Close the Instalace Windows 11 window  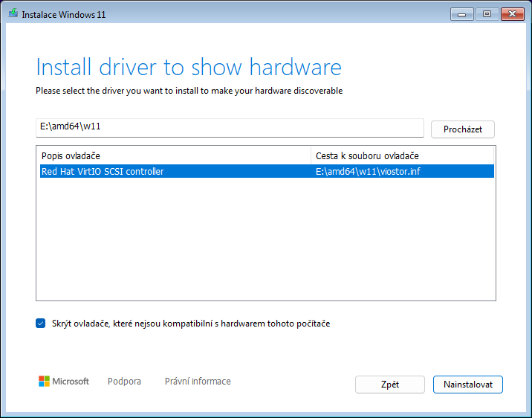[x=513, y=14]
